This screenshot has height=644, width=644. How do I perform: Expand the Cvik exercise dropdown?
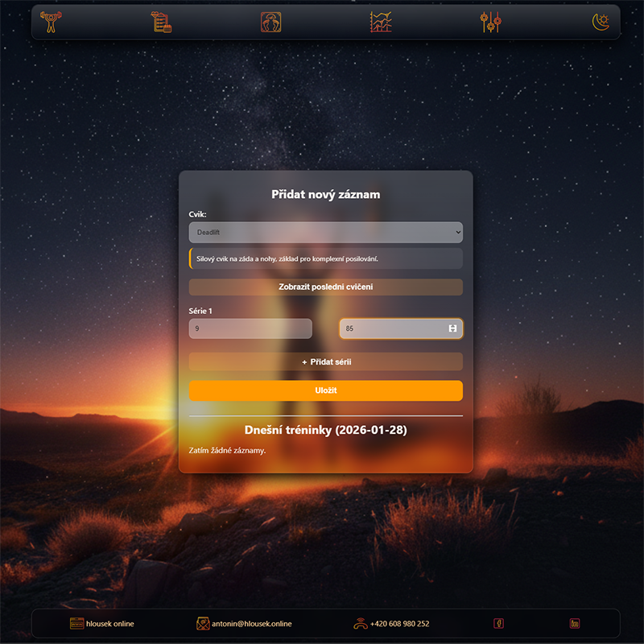click(325, 233)
